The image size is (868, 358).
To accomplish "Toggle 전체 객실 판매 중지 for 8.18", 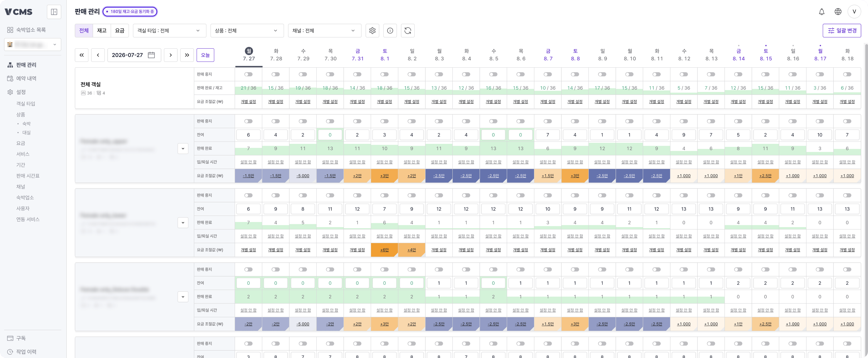I will click(x=847, y=74).
